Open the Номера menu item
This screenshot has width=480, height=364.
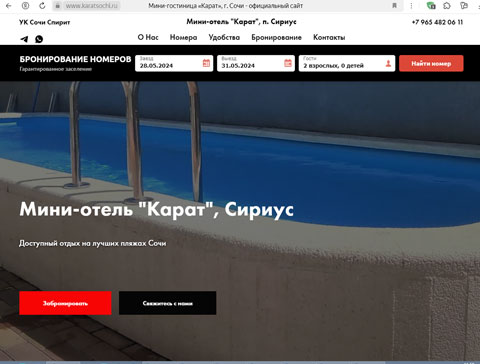click(183, 37)
